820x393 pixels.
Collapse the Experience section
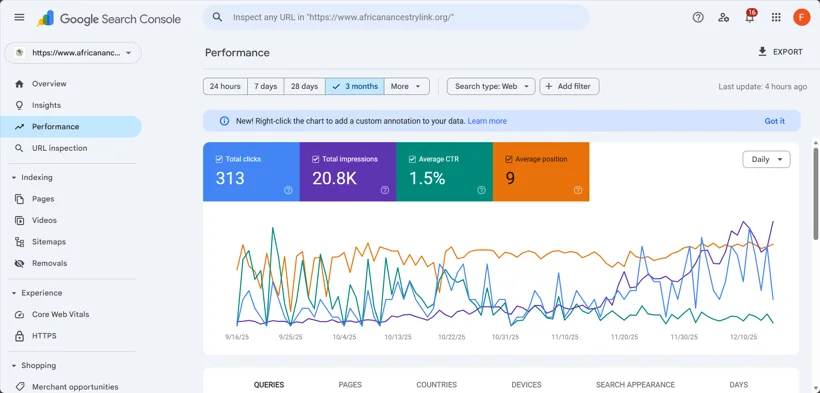[14, 293]
